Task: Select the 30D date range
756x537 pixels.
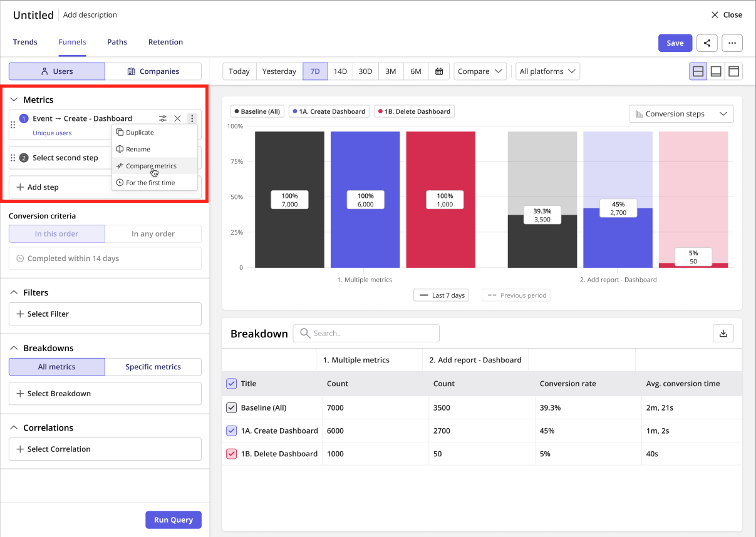Action: [x=365, y=71]
